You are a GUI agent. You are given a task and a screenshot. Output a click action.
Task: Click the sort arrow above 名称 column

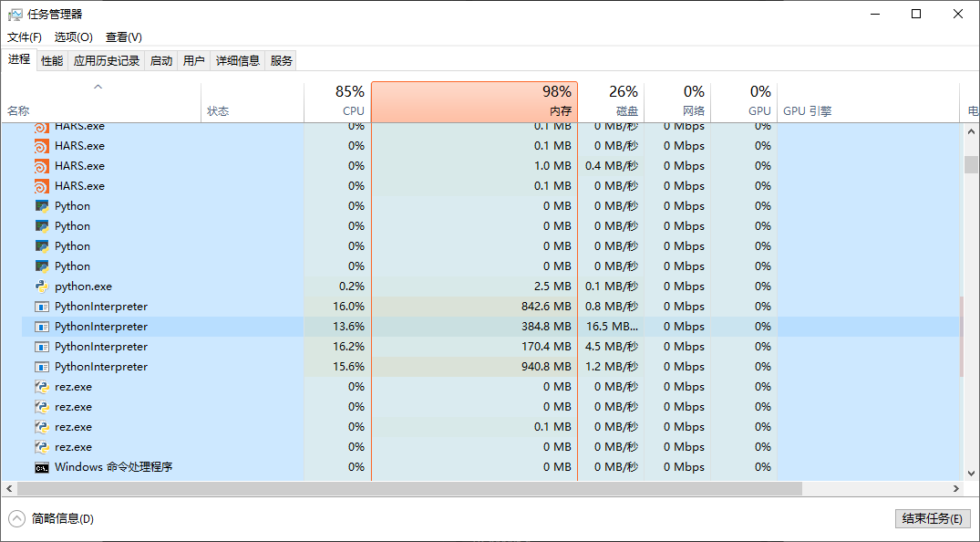98,88
